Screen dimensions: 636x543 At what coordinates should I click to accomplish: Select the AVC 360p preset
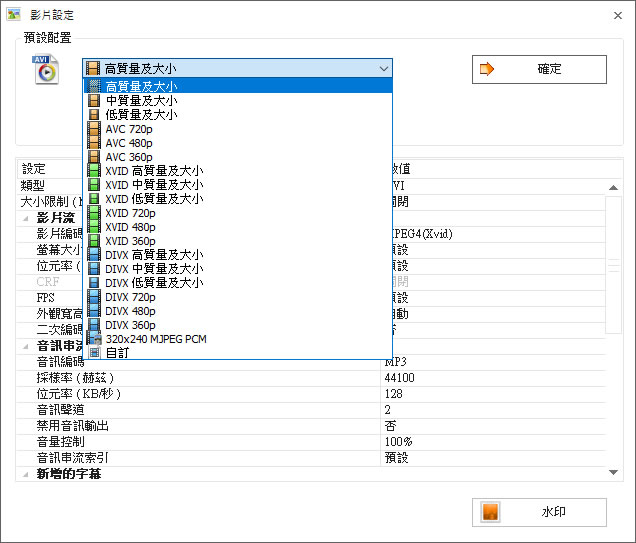click(238, 157)
